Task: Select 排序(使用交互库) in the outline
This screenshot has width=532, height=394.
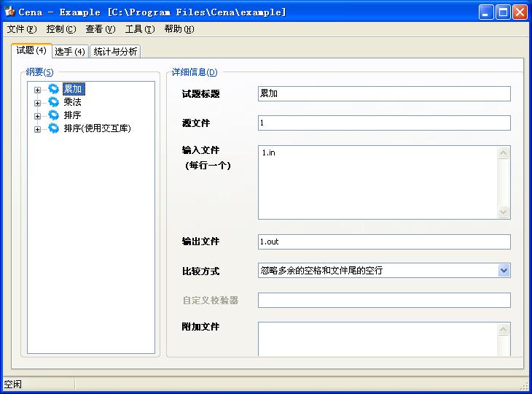Action: (x=97, y=128)
